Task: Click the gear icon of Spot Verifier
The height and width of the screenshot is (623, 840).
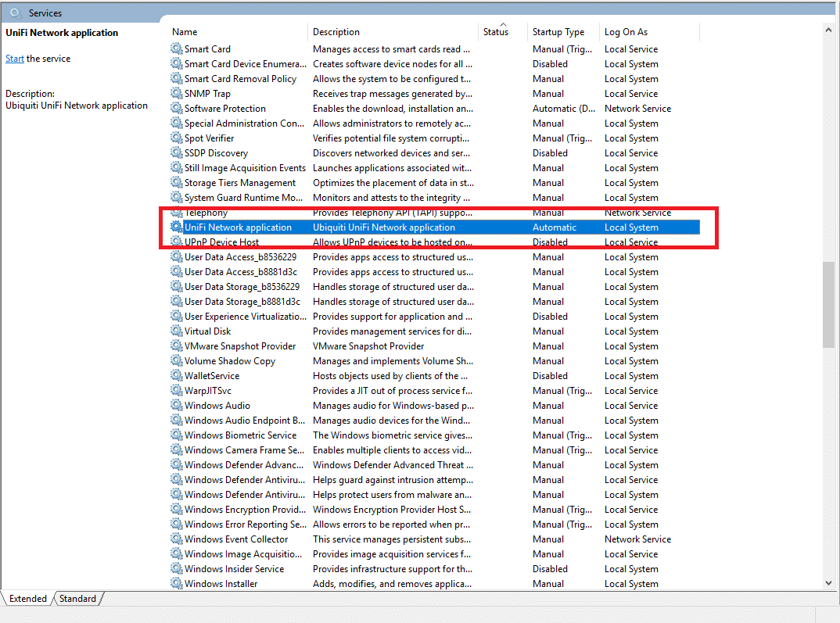Action: click(x=176, y=138)
